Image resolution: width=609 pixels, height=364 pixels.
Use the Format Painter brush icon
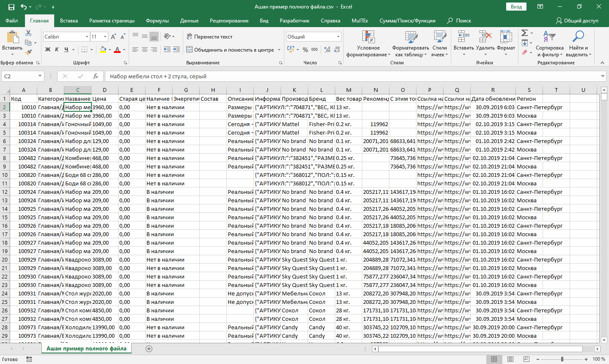coord(28,52)
